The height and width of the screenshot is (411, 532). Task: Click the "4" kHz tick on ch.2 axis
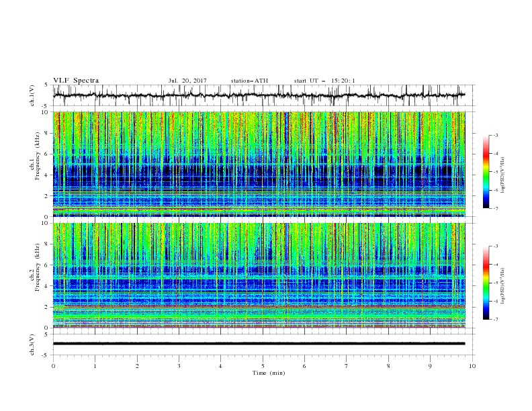click(48, 286)
